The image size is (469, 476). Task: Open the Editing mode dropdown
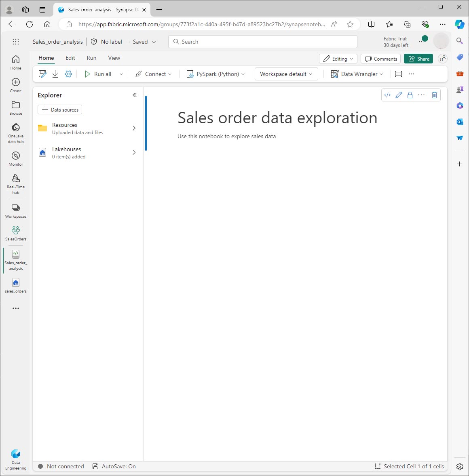338,59
